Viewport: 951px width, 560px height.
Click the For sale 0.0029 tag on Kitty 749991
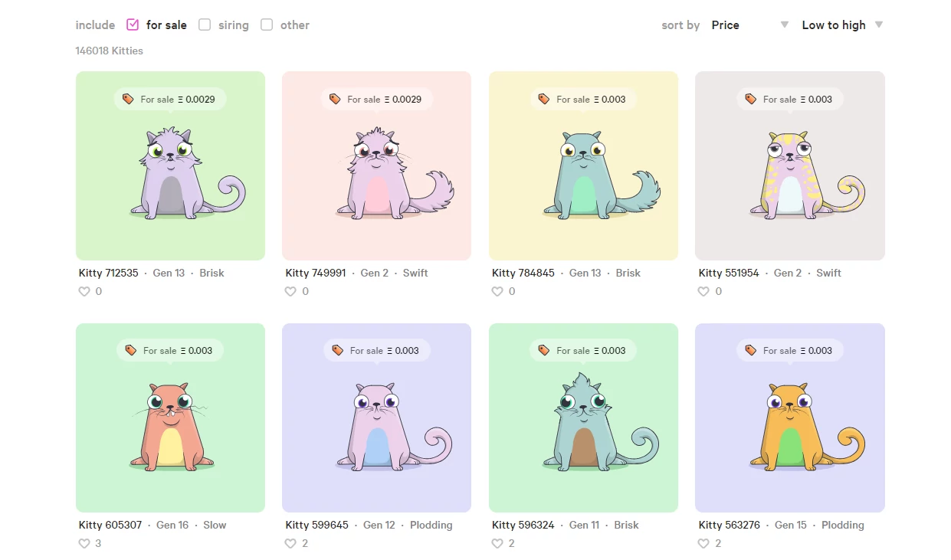click(376, 99)
